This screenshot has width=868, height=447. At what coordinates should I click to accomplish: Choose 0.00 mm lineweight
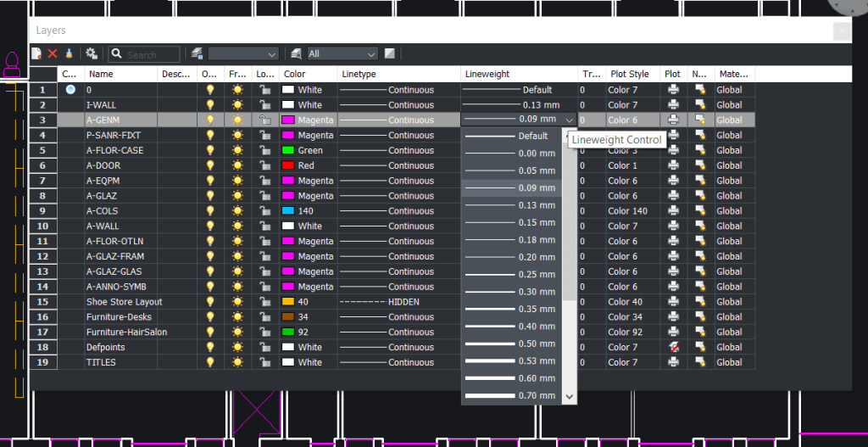point(512,154)
